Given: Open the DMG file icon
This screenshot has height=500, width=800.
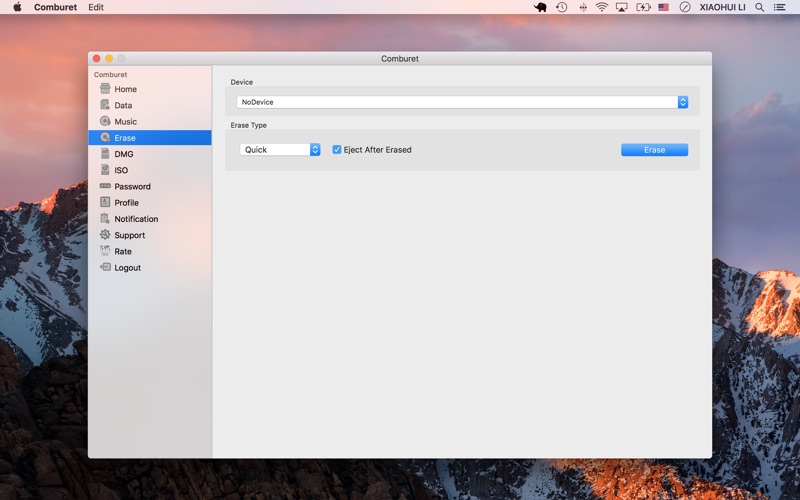Looking at the screenshot, I should point(105,154).
